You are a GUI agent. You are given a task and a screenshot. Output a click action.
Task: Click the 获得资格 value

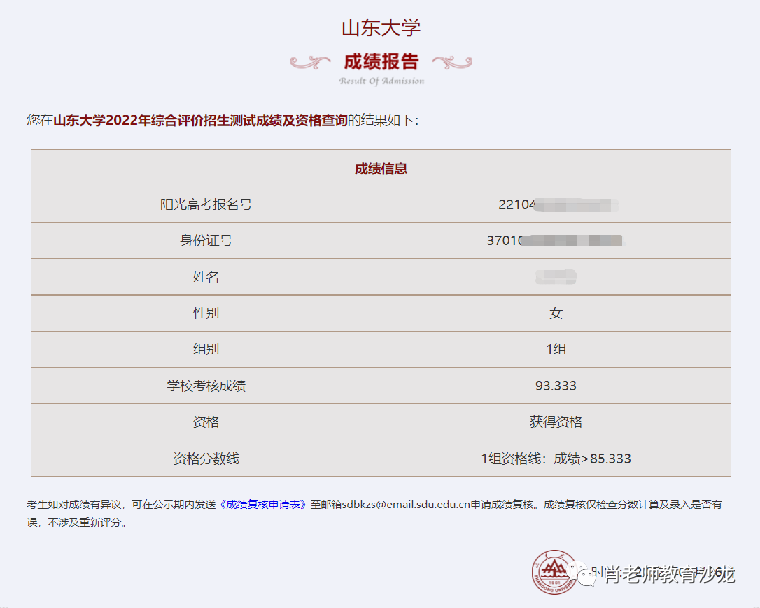[x=556, y=422]
